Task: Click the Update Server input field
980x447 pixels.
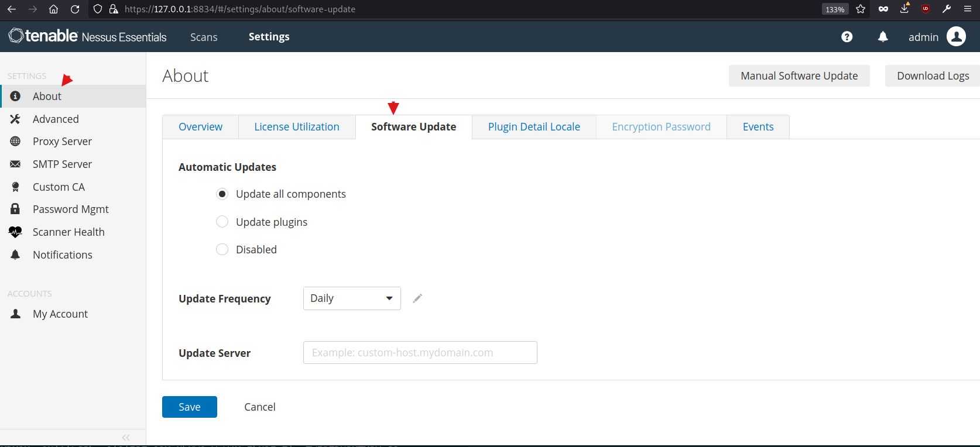Action: pos(420,353)
